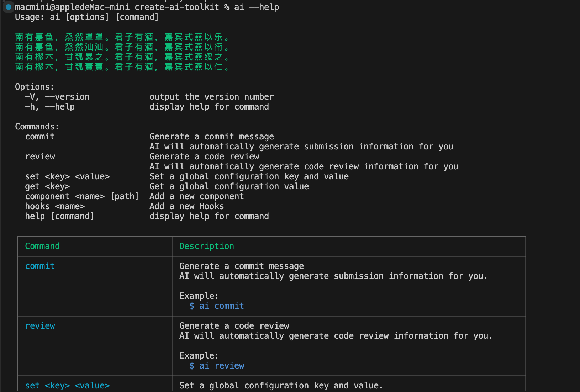The height and width of the screenshot is (392, 580).
Task: Click 'set <key> <value>' in Commands list
Action: click(67, 176)
